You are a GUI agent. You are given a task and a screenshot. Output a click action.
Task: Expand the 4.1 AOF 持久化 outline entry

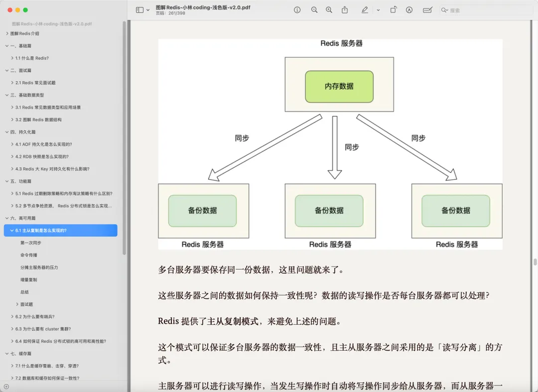click(12, 144)
